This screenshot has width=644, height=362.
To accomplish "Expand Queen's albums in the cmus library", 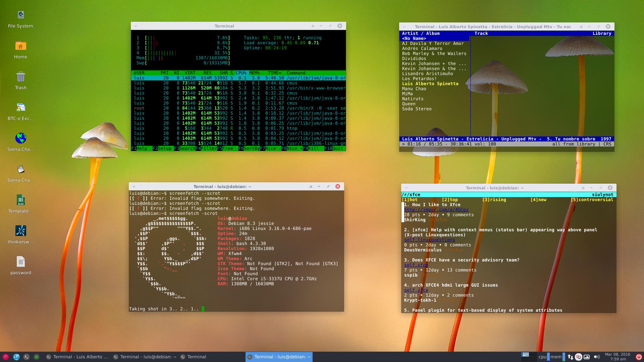I will [x=408, y=104].
